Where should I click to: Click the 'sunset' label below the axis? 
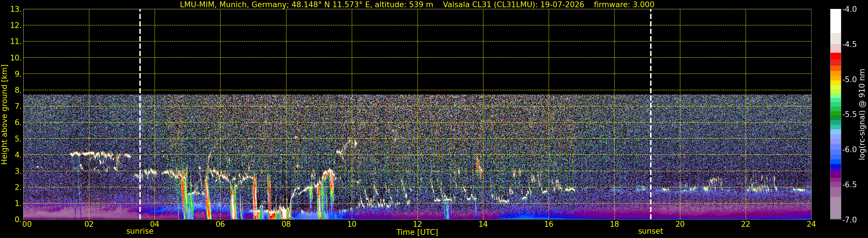650,231
